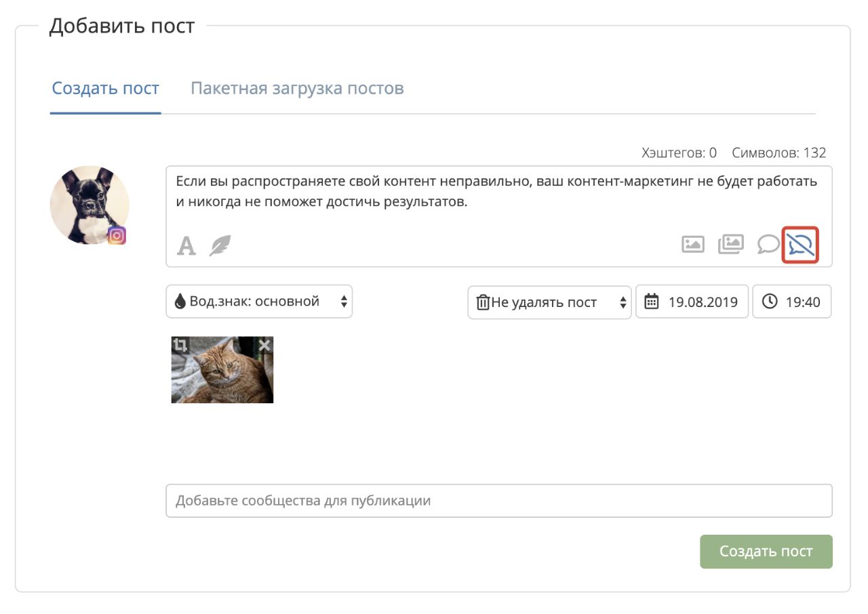Click the text formatting 'A' icon
The width and height of the screenshot is (868, 614).
coord(186,245)
